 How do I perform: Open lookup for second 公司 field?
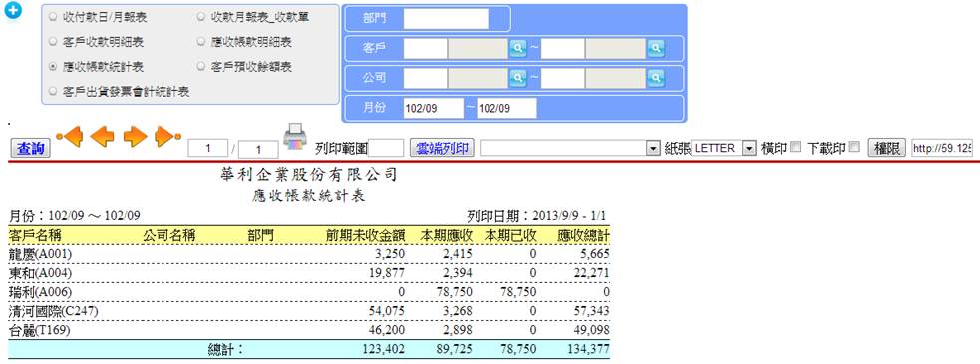[x=656, y=78]
